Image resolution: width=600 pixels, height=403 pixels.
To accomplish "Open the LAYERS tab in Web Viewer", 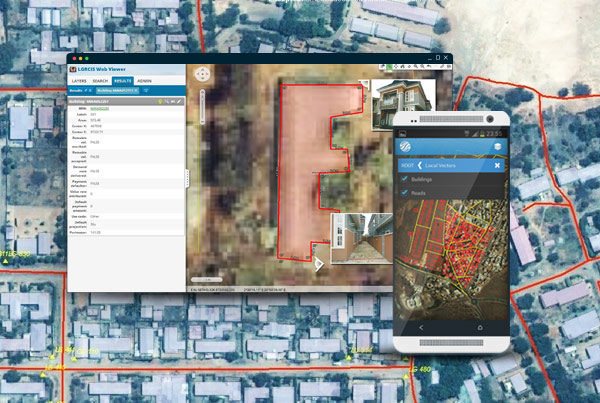I will tap(79, 81).
